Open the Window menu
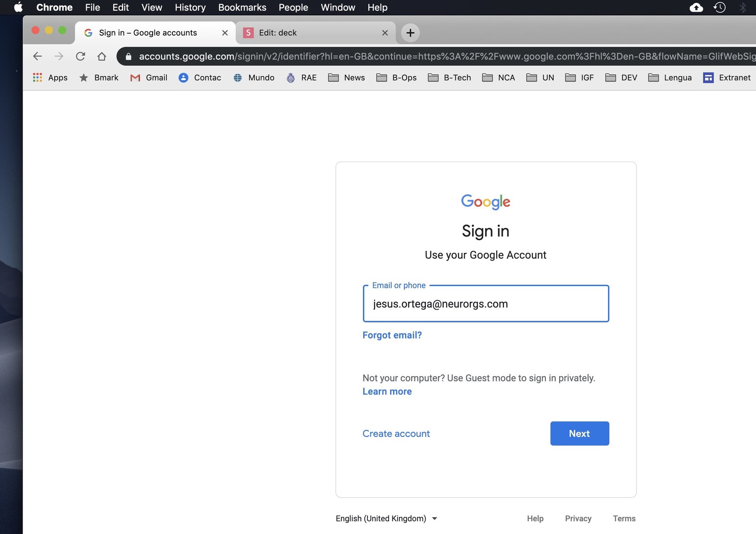 pos(338,8)
